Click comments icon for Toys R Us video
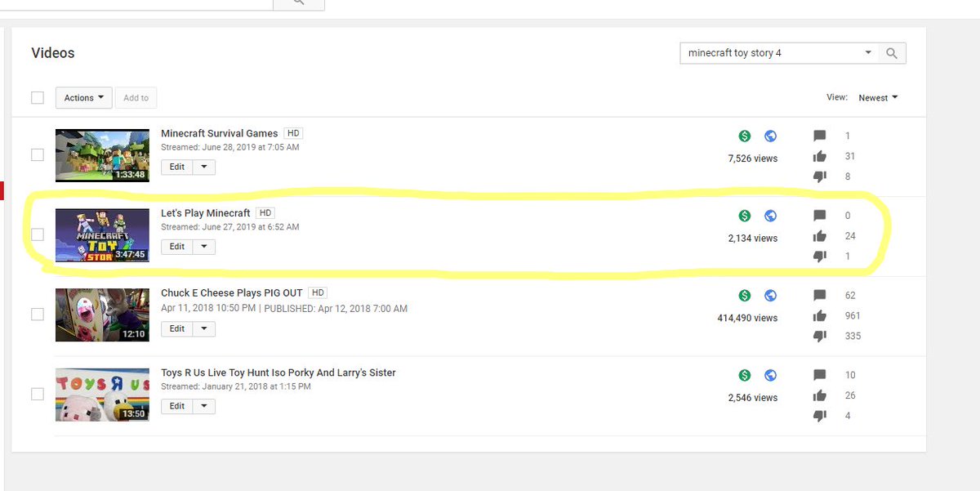 [820, 375]
